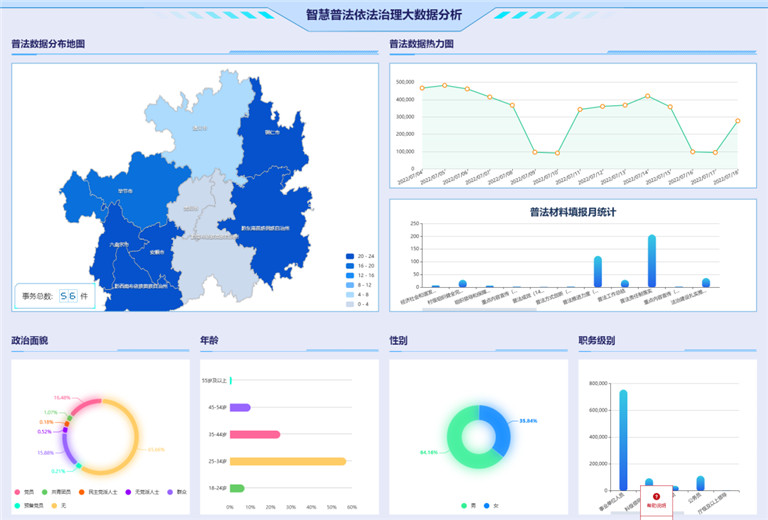Toggle the 男 legend item in 性别 chart
The width and height of the screenshot is (768, 520).
(468, 505)
